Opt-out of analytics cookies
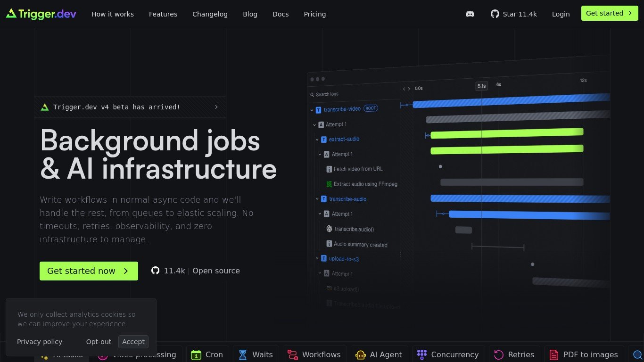 pyautogui.click(x=99, y=342)
